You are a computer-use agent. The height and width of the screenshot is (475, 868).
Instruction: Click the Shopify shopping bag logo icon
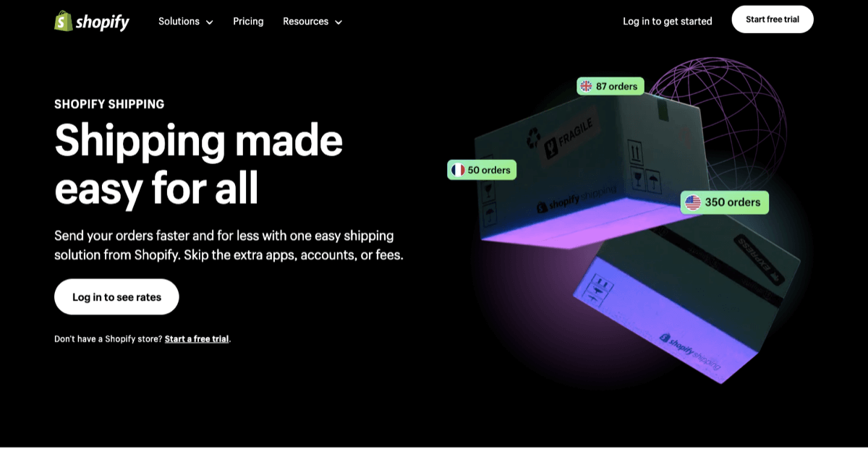64,21
